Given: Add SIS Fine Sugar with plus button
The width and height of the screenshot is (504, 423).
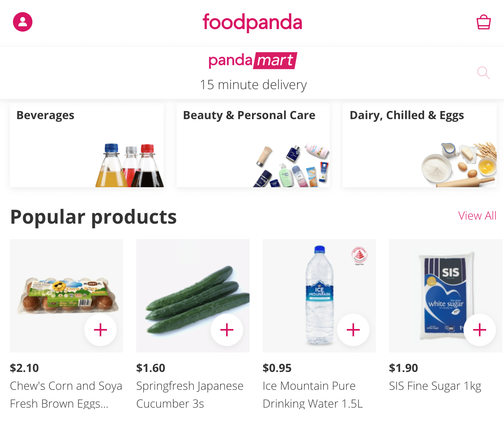Looking at the screenshot, I should tap(480, 330).
